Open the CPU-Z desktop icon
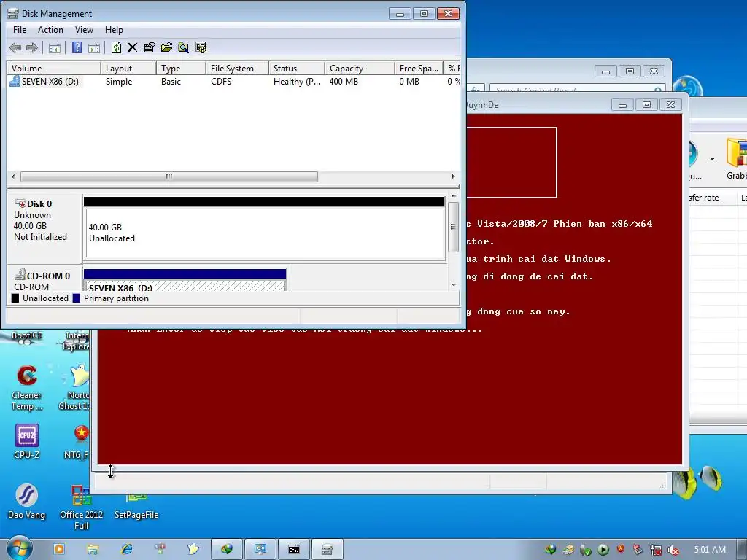 pos(27,441)
